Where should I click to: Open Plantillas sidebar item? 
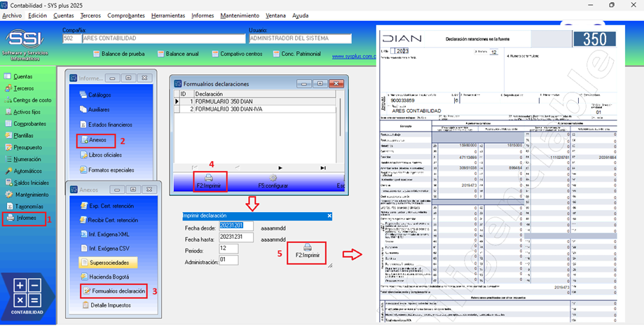click(18, 136)
